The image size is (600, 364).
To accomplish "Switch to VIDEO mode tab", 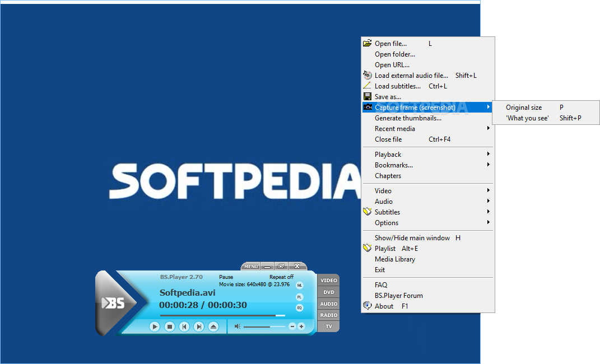I will (x=329, y=280).
